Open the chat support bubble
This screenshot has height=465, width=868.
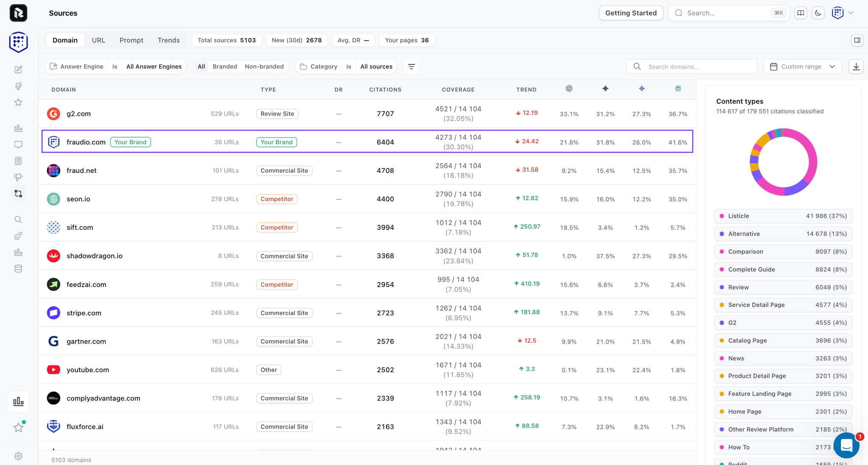coord(846,445)
